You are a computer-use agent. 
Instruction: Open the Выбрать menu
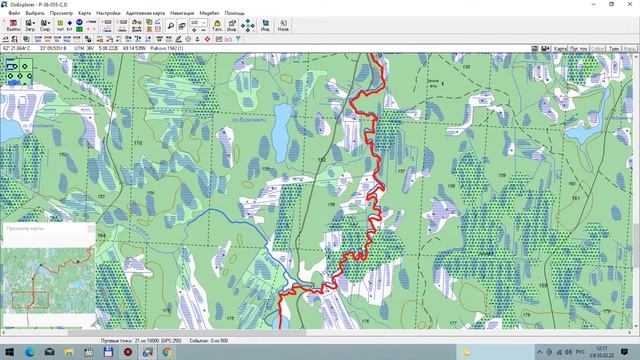pos(35,13)
